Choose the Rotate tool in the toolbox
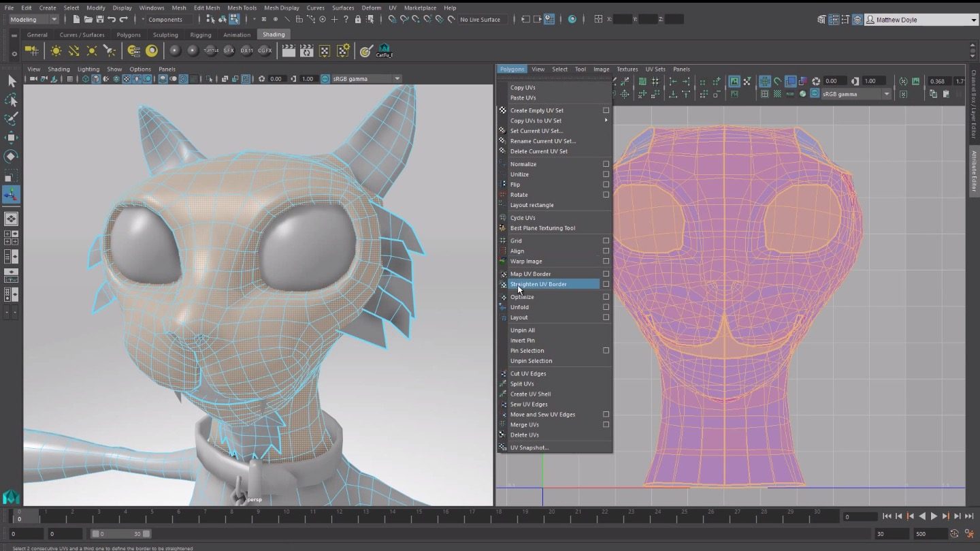This screenshot has width=980, height=551. 12,157
